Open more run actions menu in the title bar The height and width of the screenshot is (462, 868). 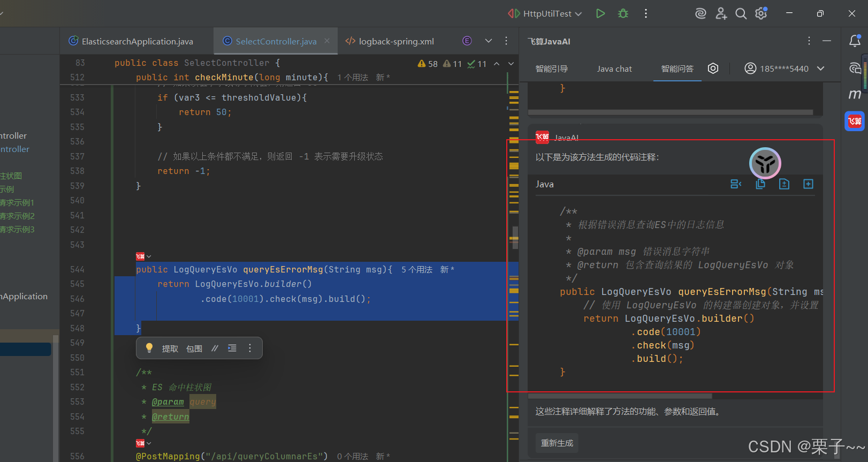coord(646,13)
